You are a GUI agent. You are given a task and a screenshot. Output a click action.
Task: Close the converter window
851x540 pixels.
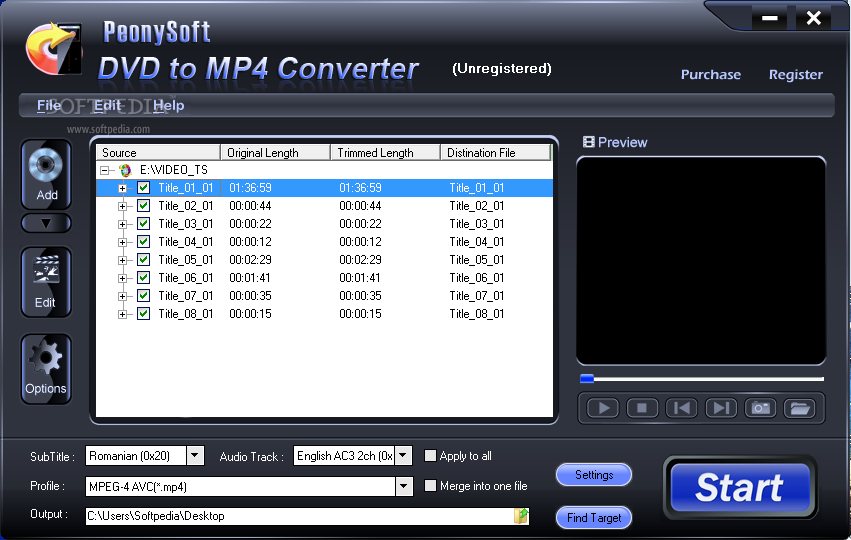tap(813, 18)
